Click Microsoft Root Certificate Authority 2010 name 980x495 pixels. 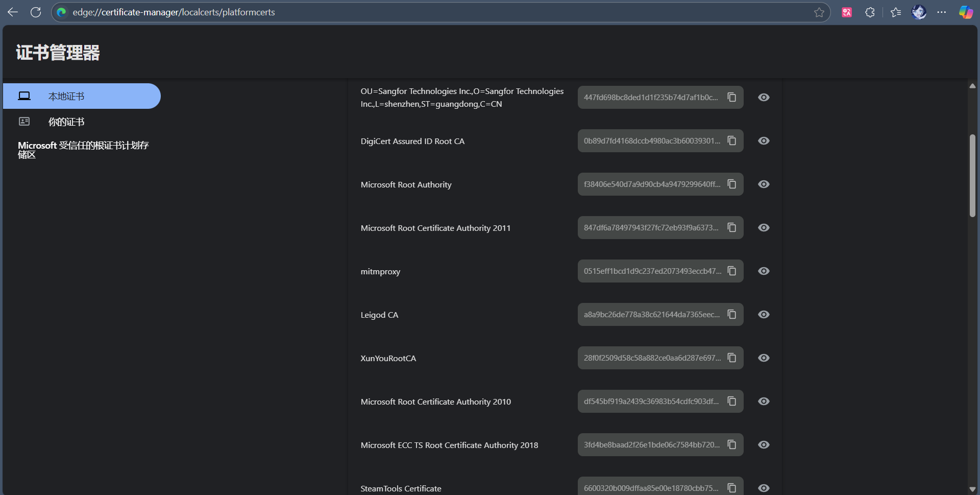(435, 402)
